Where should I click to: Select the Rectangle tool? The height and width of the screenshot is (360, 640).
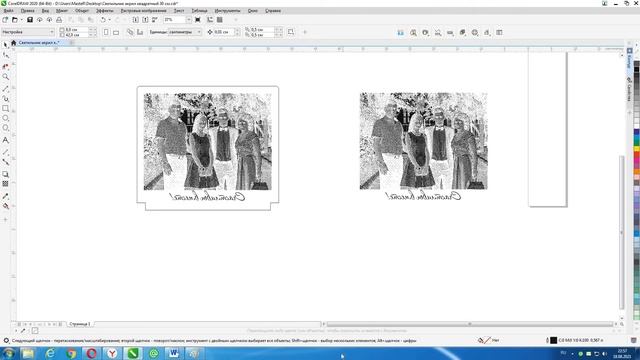[x=5, y=109]
